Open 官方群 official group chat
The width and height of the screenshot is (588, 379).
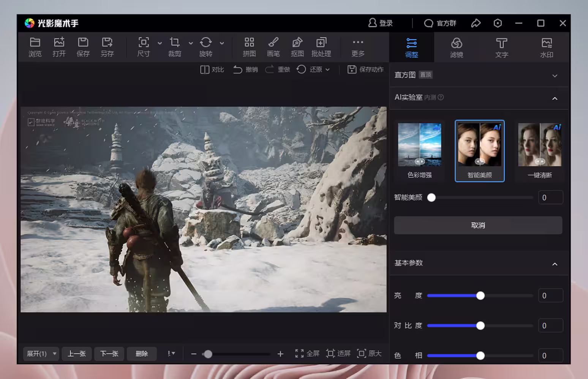[x=440, y=23]
